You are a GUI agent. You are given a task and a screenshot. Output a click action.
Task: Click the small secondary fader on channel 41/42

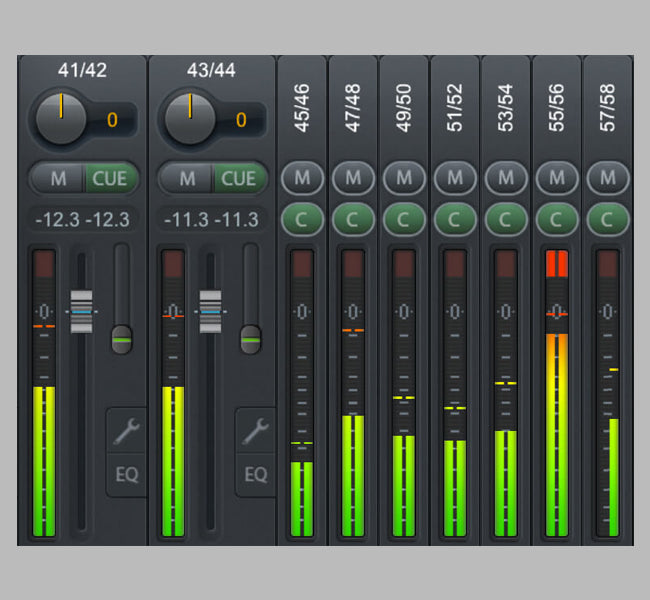[122, 340]
